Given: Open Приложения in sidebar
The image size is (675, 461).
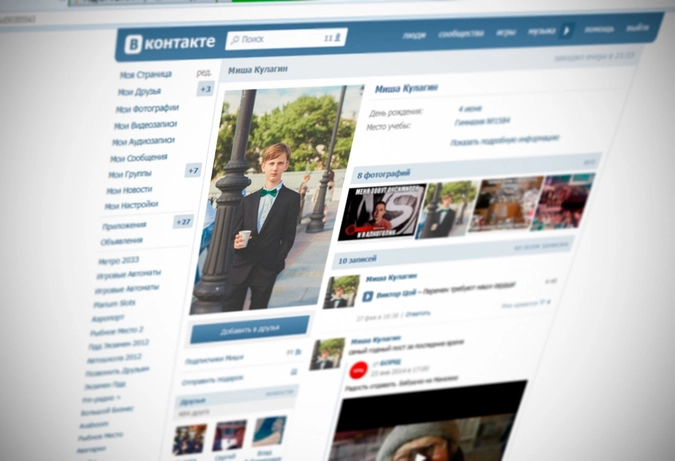Looking at the screenshot, I should click(124, 226).
